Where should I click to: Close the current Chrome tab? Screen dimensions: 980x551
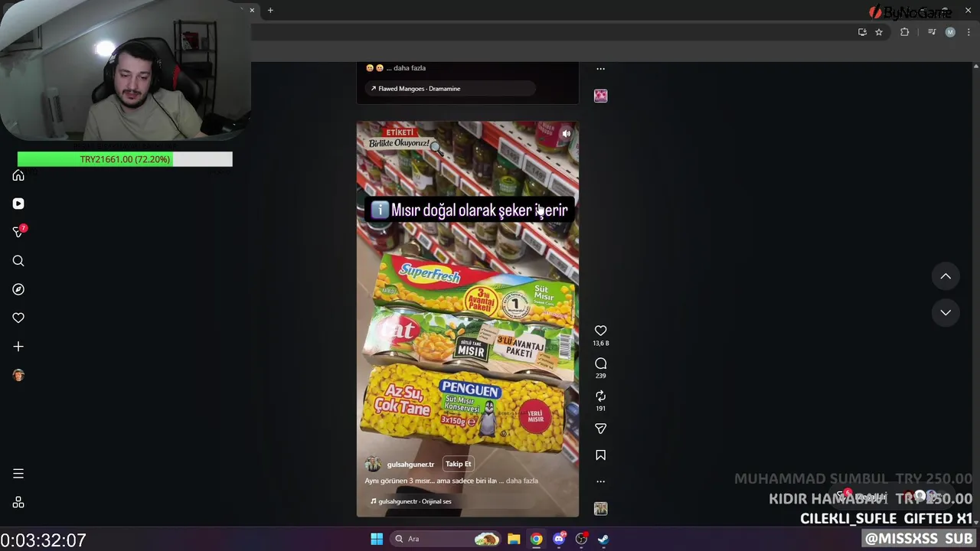[252, 10]
